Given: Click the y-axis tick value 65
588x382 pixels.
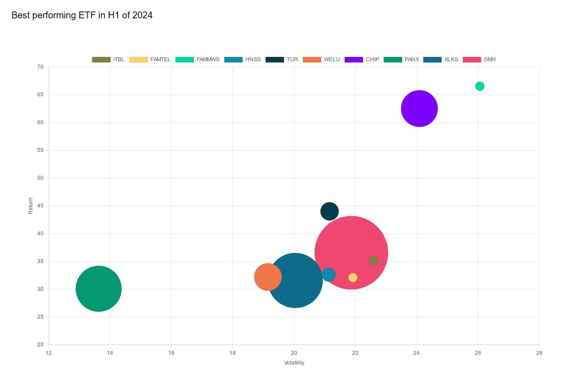Looking at the screenshot, I should coord(40,95).
